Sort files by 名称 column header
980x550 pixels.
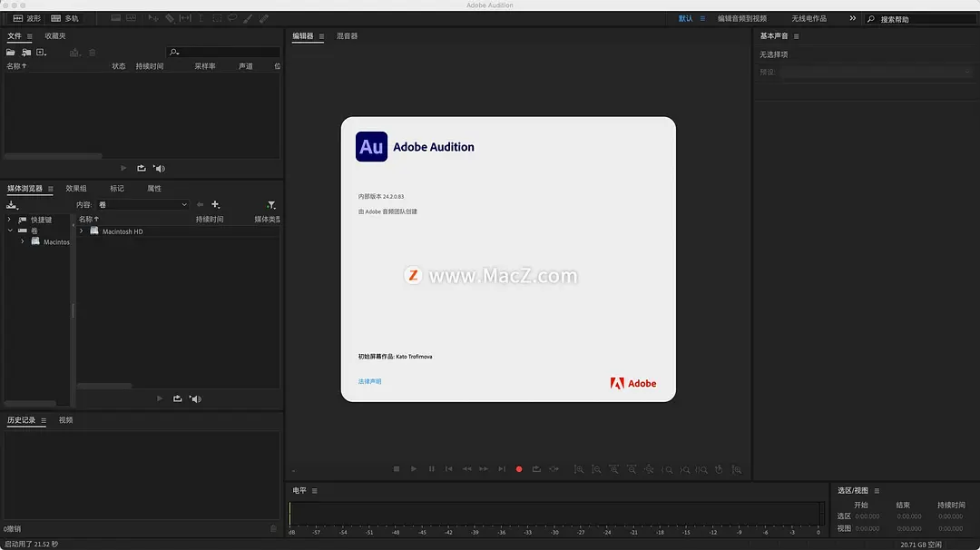click(x=16, y=65)
